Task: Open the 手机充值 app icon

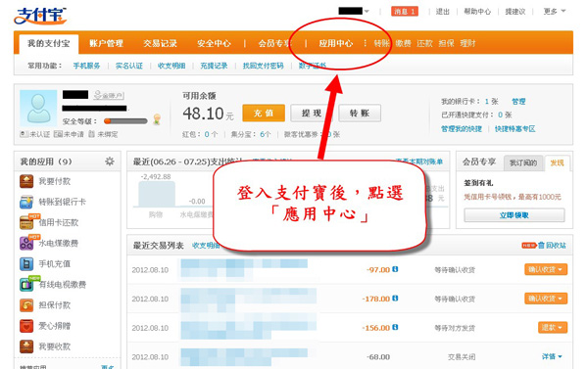Action: (x=26, y=263)
